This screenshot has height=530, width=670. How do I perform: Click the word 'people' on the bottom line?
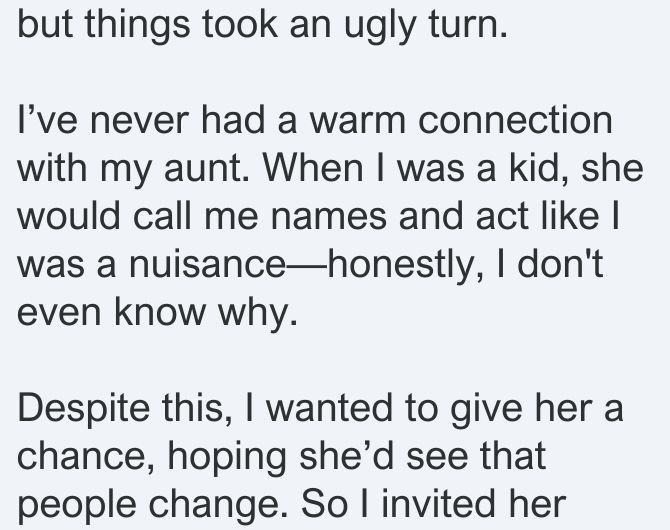76,506
